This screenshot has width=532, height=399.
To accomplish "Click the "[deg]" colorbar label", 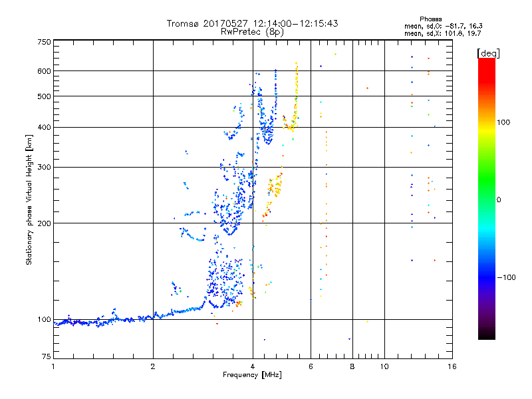I will 488,53.
